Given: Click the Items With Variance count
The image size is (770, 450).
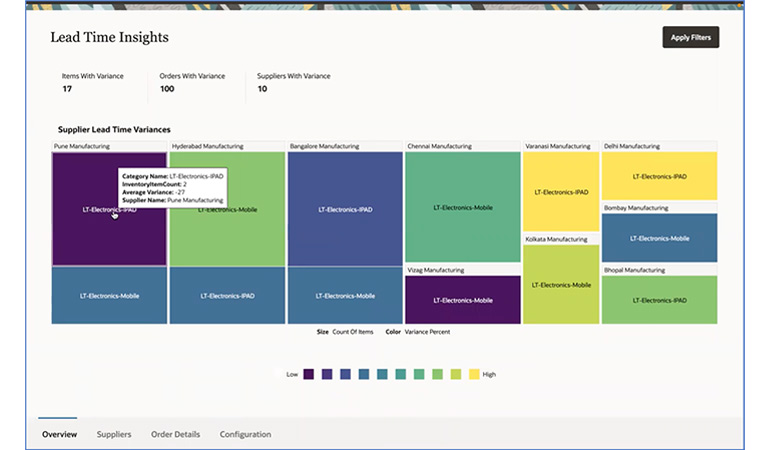Looking at the screenshot, I should 67,89.
